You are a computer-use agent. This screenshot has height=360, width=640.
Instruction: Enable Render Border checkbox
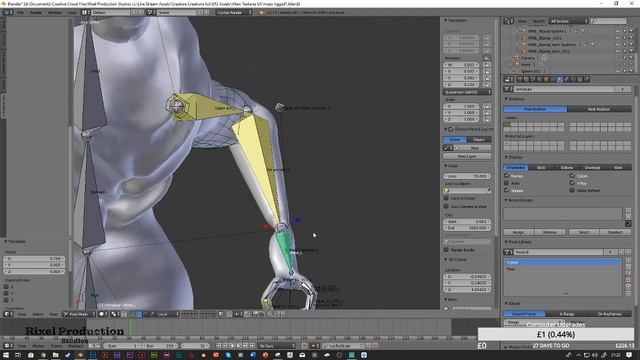(446, 250)
